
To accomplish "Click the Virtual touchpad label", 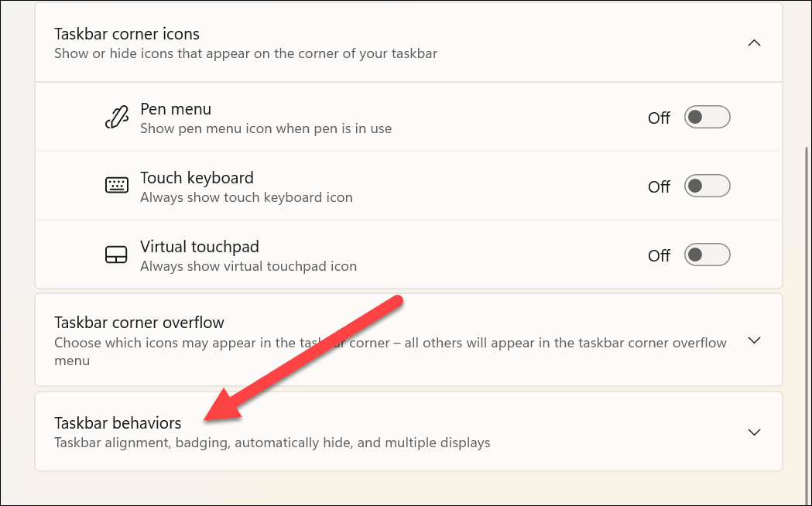I will coord(200,246).
